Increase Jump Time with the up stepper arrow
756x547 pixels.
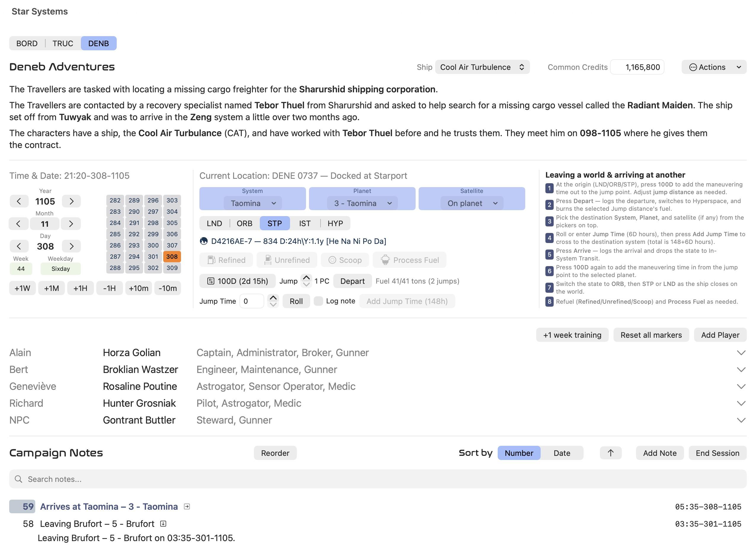(x=273, y=297)
